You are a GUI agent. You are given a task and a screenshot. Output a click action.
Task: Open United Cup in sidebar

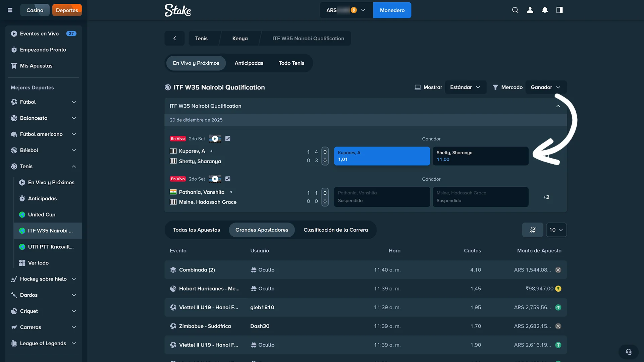pos(42,215)
